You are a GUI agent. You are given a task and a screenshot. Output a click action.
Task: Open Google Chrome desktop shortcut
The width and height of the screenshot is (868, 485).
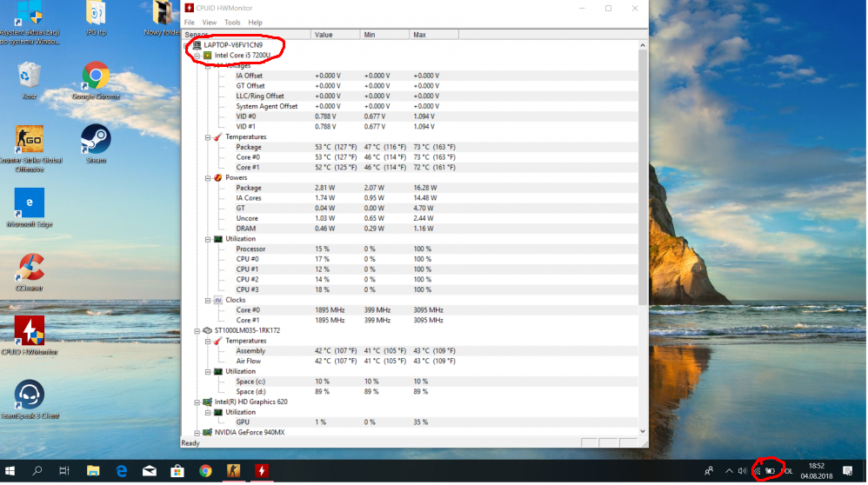(96, 76)
